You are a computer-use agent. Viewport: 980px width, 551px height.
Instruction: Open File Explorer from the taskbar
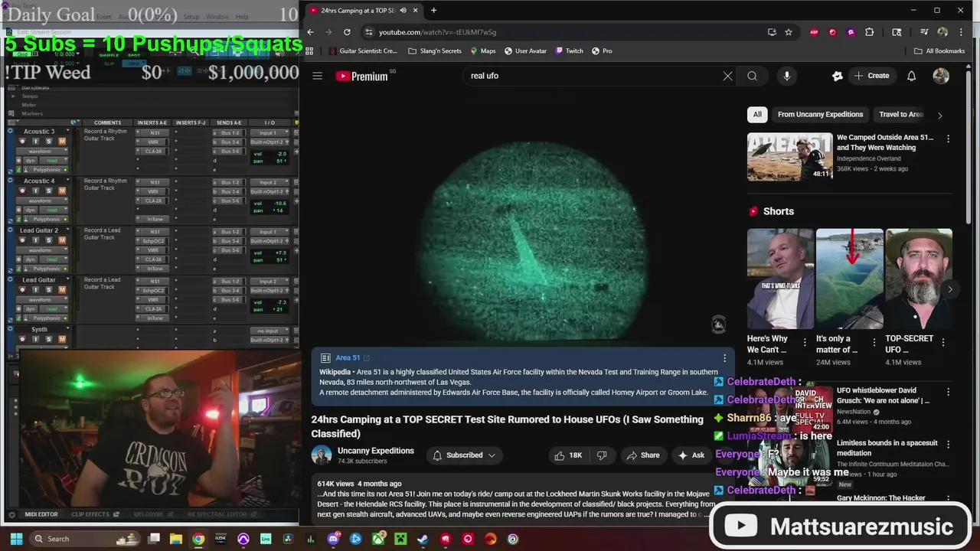click(x=175, y=539)
